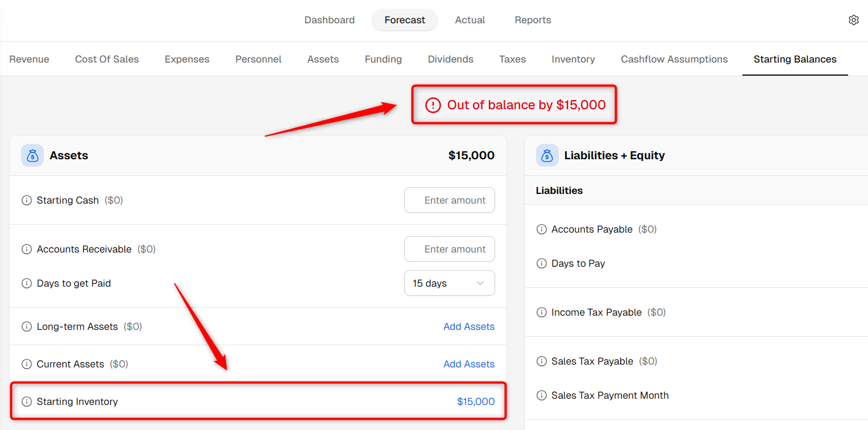Viewport: 868px width, 430px height.
Task: Click info icon beside Sales Tax Payable
Action: coord(541,361)
